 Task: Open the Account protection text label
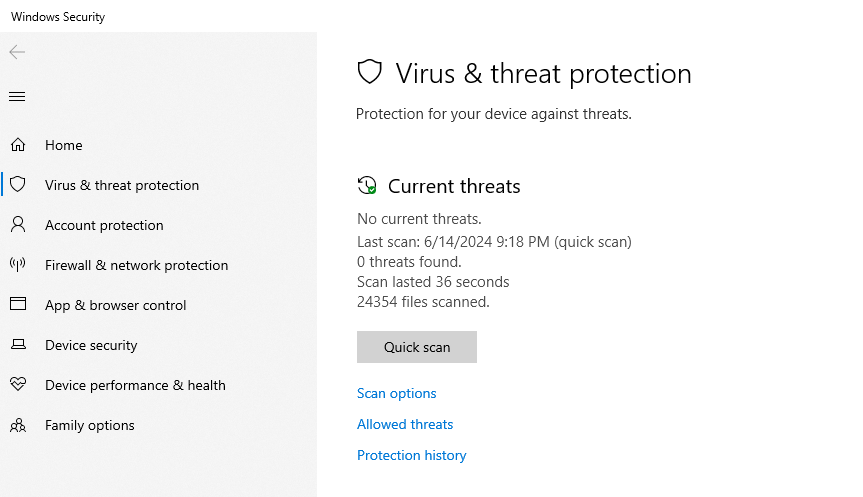click(x=104, y=225)
